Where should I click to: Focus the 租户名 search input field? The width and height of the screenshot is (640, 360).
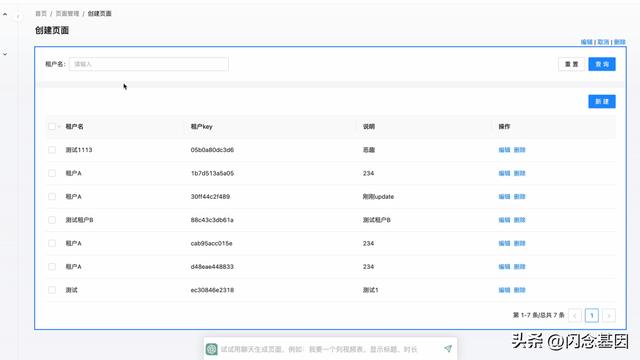tap(149, 64)
